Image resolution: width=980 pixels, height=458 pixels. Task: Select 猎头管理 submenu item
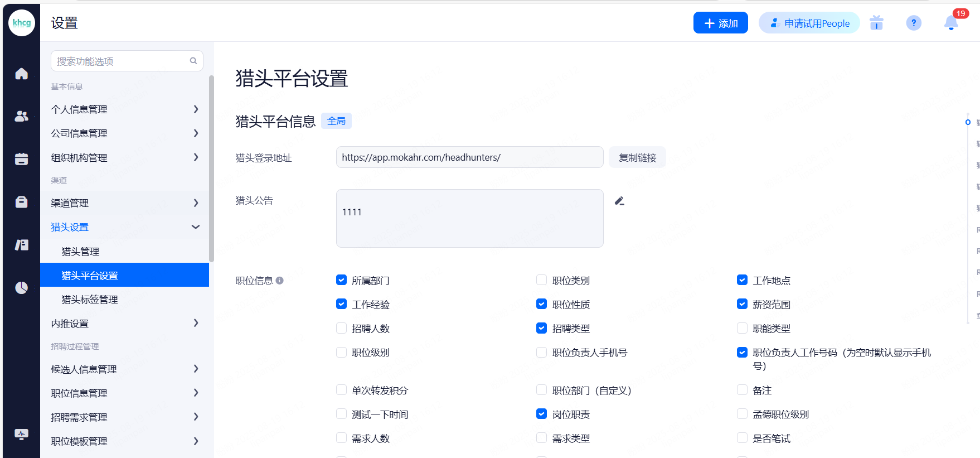tap(80, 252)
